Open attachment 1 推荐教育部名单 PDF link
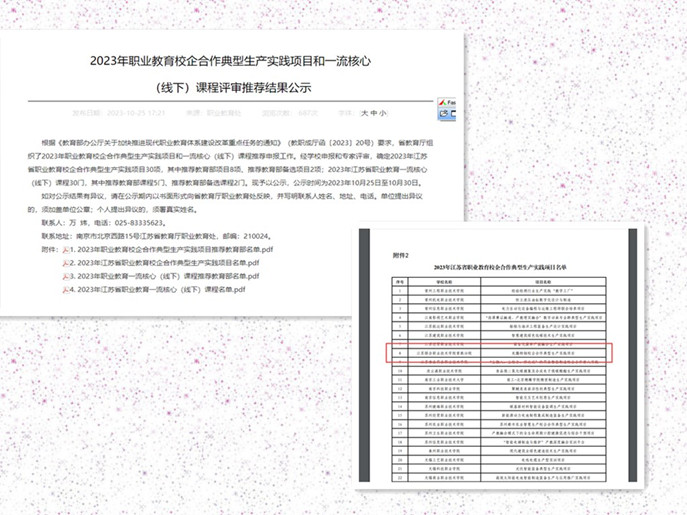The width and height of the screenshot is (687, 515). (172, 250)
